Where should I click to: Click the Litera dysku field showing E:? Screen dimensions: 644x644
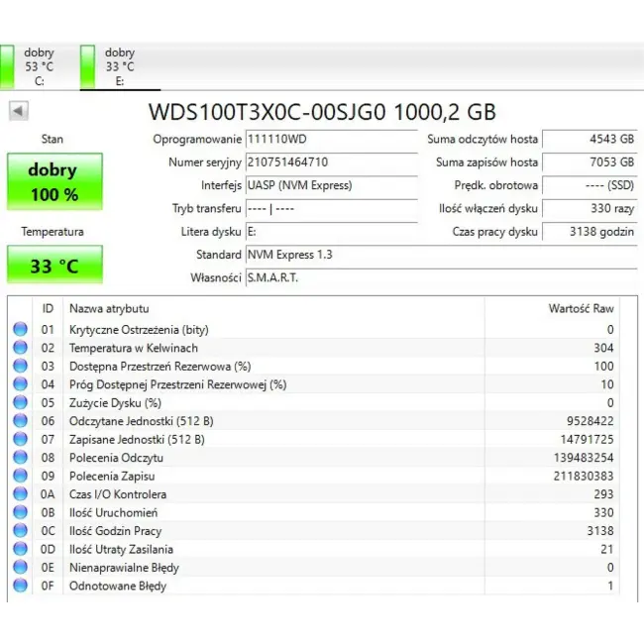click(332, 232)
